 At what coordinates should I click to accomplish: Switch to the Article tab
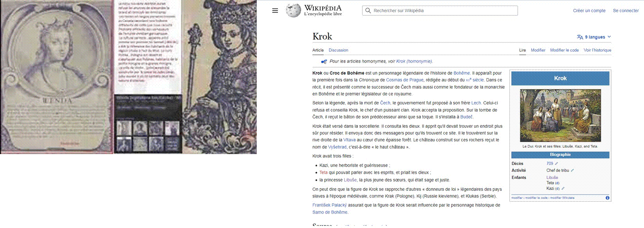point(318,50)
